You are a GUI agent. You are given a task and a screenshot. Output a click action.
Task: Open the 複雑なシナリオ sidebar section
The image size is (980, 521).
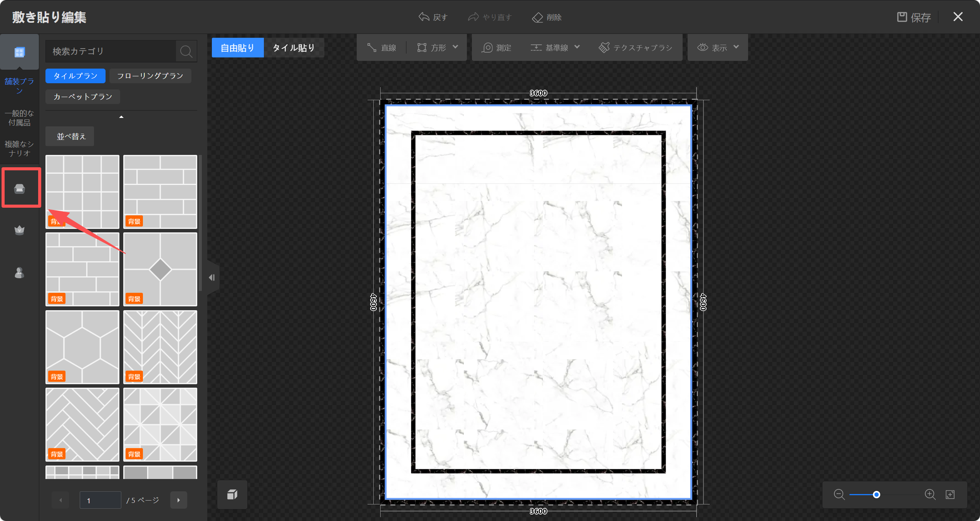[x=19, y=149]
